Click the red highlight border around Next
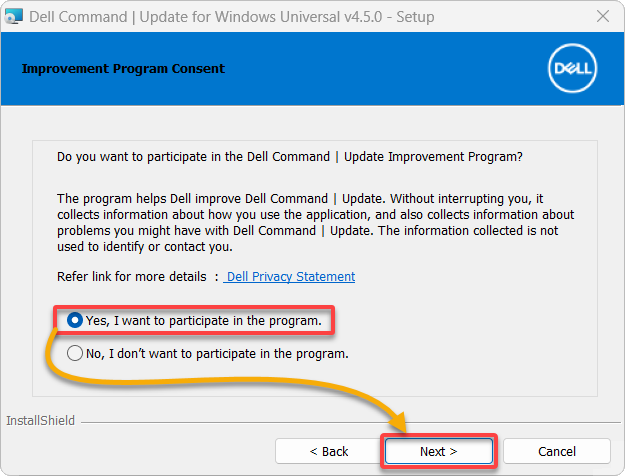 [x=438, y=436]
